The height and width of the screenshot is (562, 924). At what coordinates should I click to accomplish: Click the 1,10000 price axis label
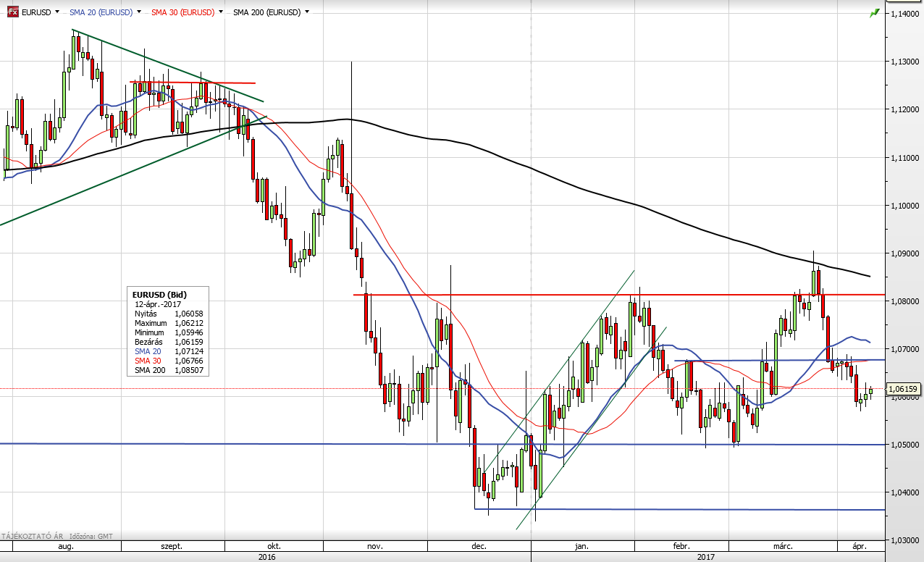pyautogui.click(x=904, y=206)
